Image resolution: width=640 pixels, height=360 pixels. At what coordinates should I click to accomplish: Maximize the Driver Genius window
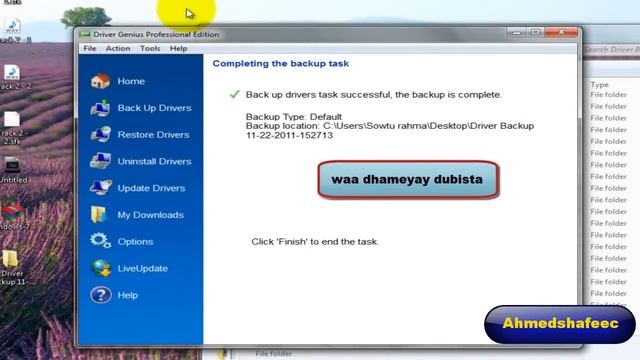535,32
